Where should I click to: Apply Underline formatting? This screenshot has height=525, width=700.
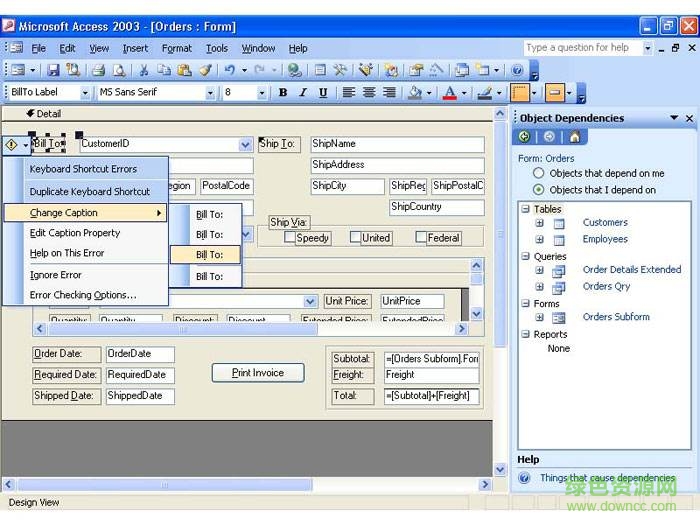click(x=323, y=93)
